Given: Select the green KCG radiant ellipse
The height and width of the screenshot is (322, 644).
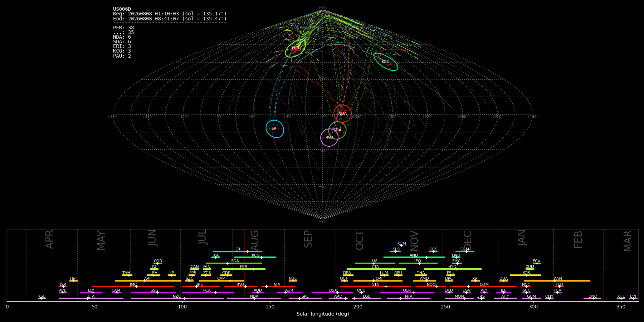Looking at the screenshot, I should pos(386,62).
